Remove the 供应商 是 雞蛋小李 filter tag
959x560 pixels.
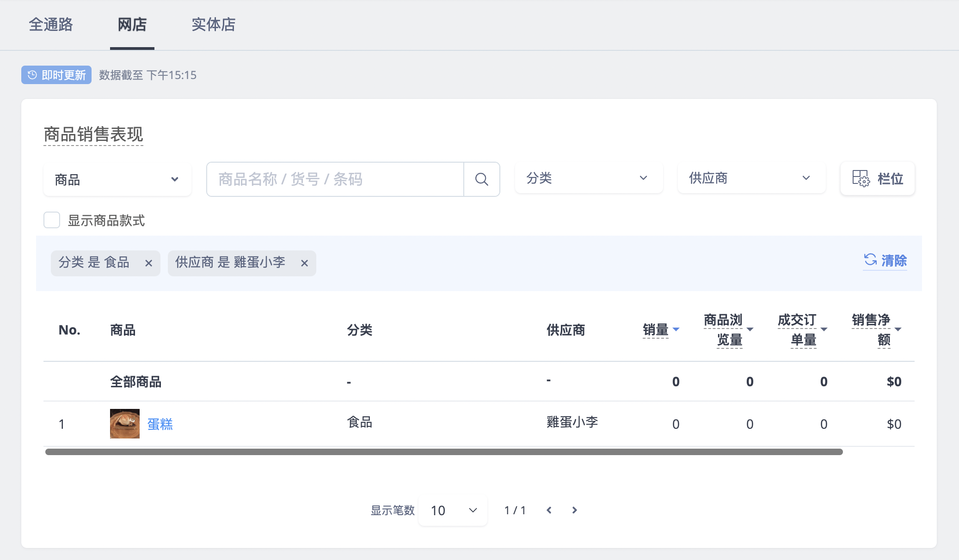304,263
